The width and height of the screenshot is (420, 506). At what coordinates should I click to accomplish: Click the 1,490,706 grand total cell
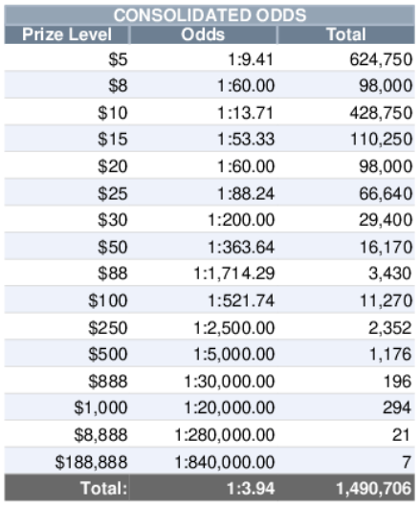pyautogui.click(x=346, y=488)
